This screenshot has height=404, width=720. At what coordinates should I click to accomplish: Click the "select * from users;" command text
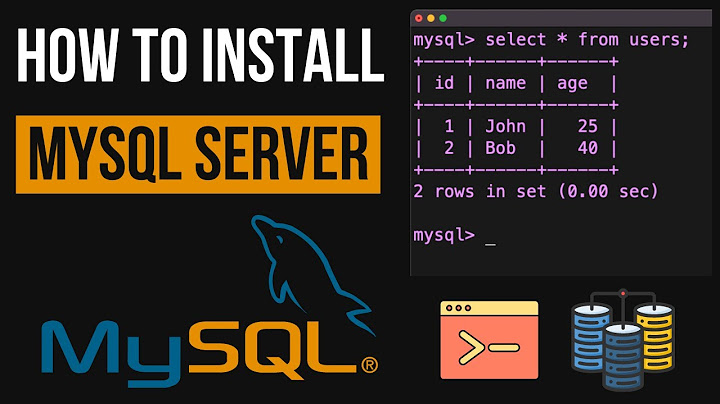[587, 40]
